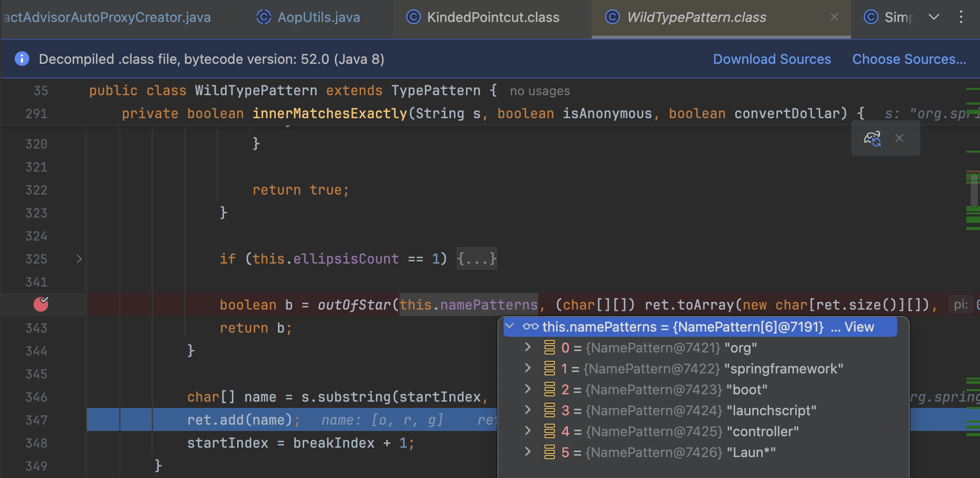Click the outOfStar method call
The width and height of the screenshot is (980, 478).
point(354,305)
